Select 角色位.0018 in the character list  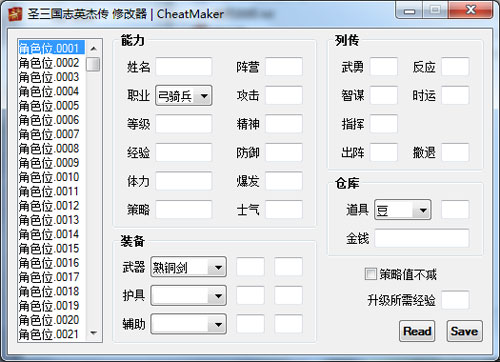(52, 291)
